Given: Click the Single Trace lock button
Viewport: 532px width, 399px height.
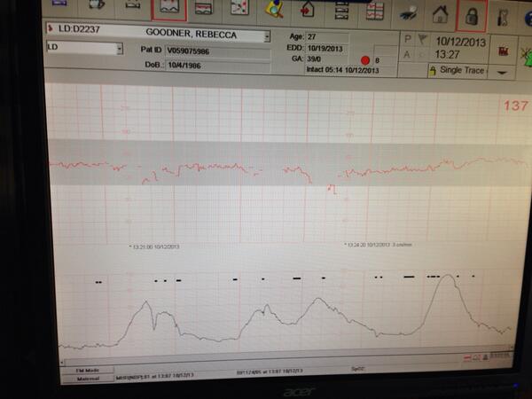Looking at the screenshot, I should point(458,71).
